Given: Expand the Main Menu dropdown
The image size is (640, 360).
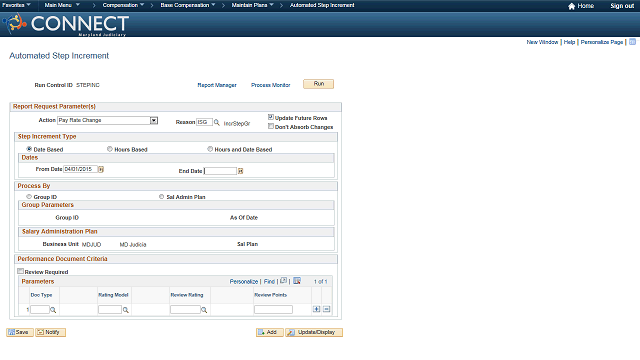Looking at the screenshot, I should click(x=62, y=5).
